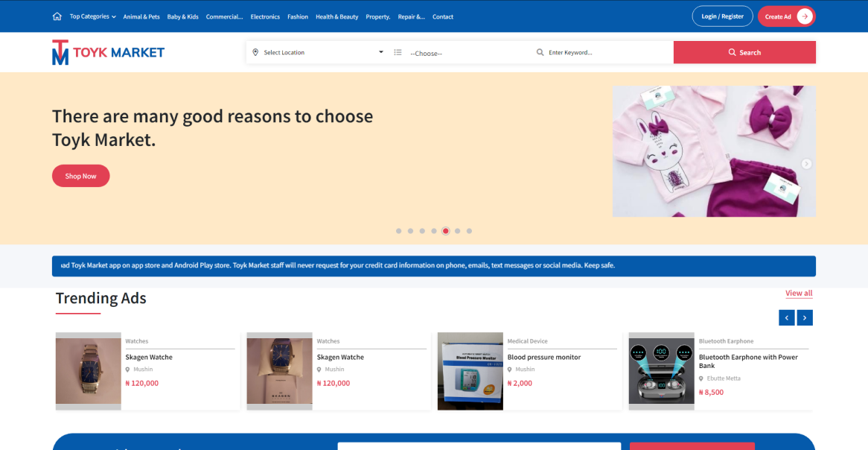Select the active red carousel dot
The height and width of the screenshot is (450, 868).
(x=445, y=231)
